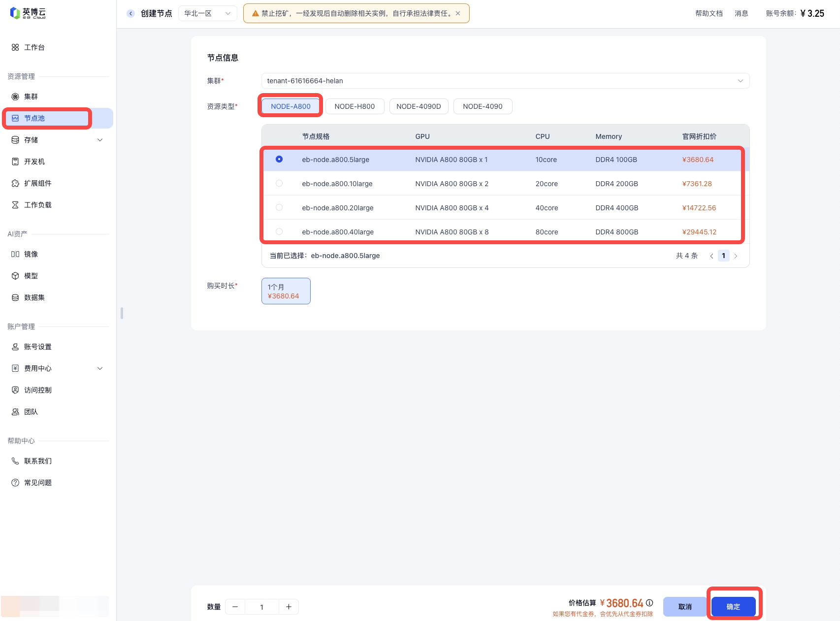Click the 数据集 database icon

click(x=15, y=297)
